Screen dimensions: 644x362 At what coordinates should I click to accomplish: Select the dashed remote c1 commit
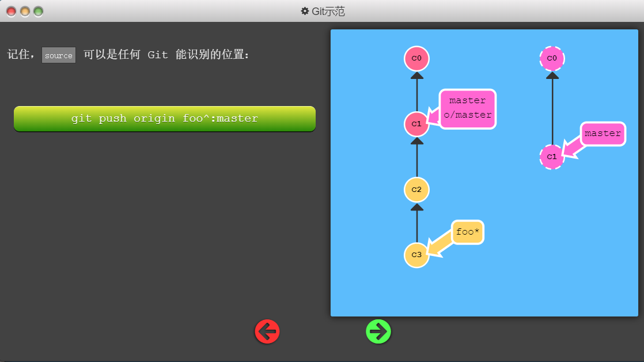click(x=552, y=157)
